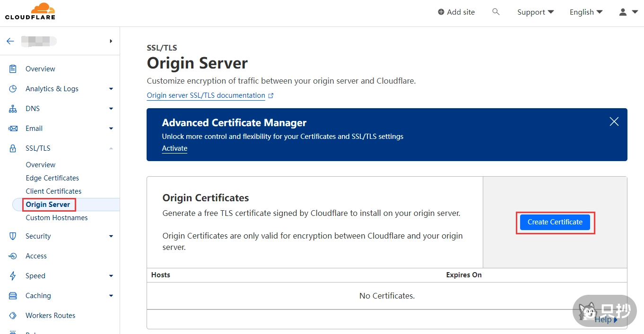644x334 pixels.
Task: Open the English language dropdown
Action: tap(586, 12)
